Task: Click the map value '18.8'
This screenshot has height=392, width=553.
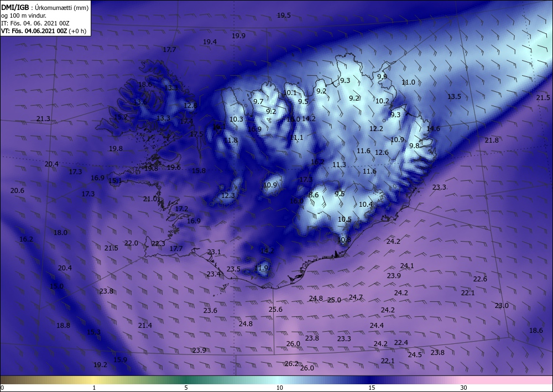Action: (x=63, y=326)
